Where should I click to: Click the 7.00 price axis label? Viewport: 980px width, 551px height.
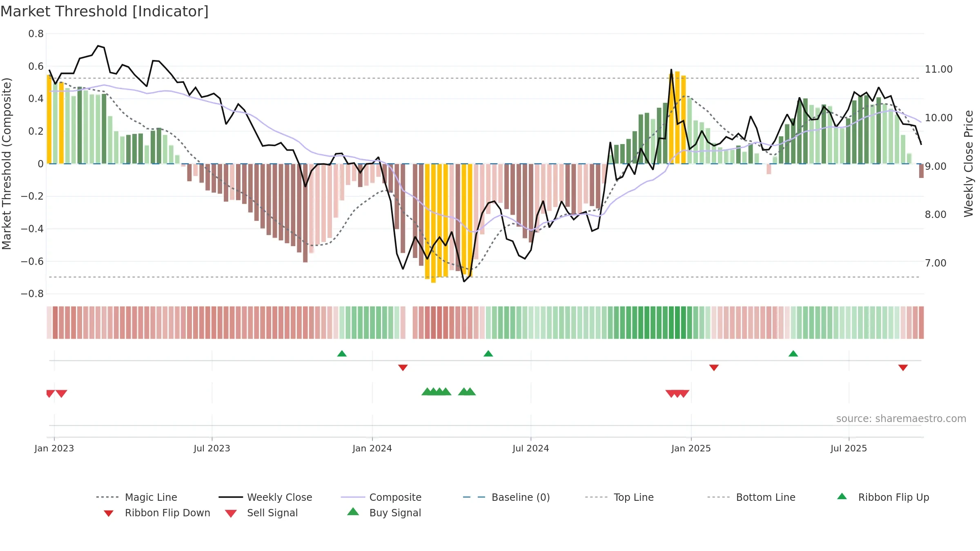pos(935,263)
